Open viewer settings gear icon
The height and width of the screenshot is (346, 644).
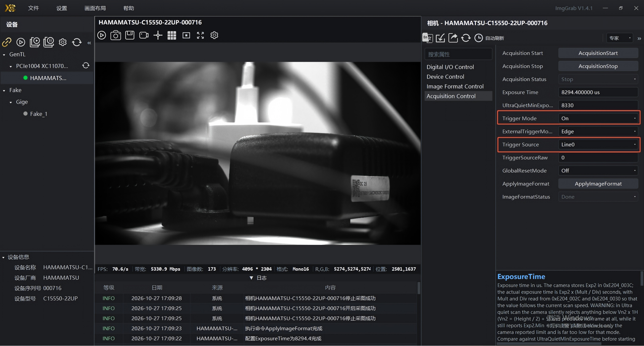[x=214, y=35]
